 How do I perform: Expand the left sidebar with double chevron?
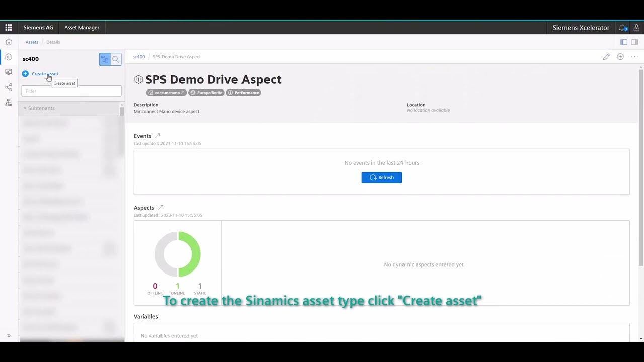(9, 336)
